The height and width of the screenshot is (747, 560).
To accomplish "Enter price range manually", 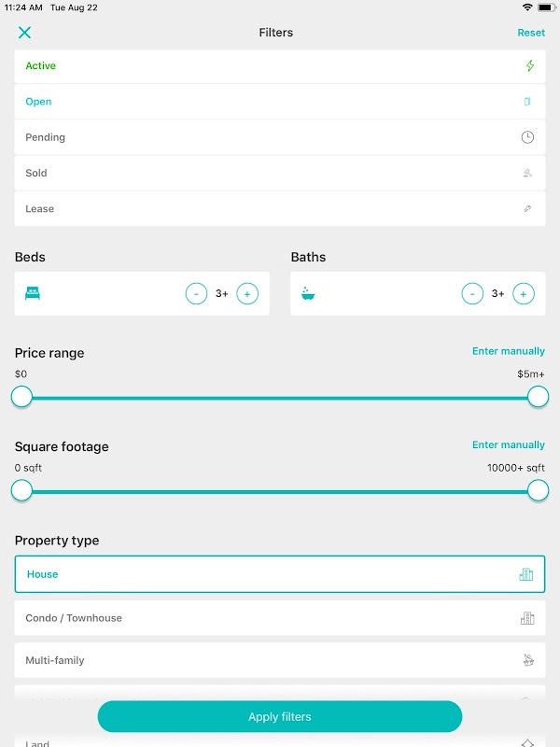I will click(x=508, y=351).
